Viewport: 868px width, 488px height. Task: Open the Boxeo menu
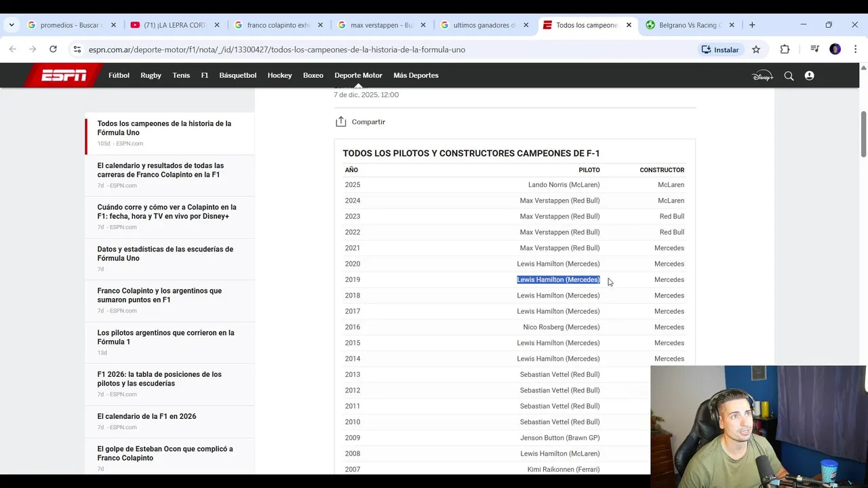(313, 75)
